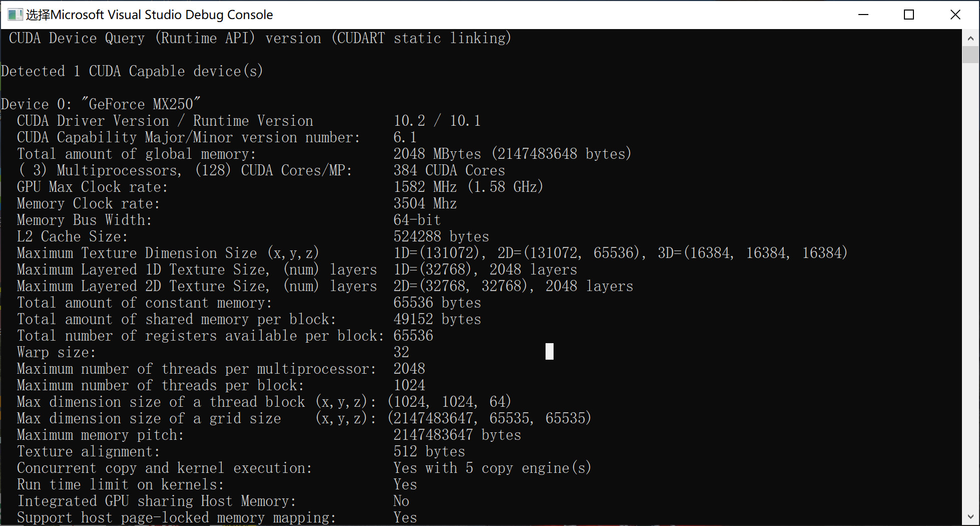The width and height of the screenshot is (980, 526).
Task: Click '(2147483647, 65535, 65535)' grid size value
Action: 489,418
